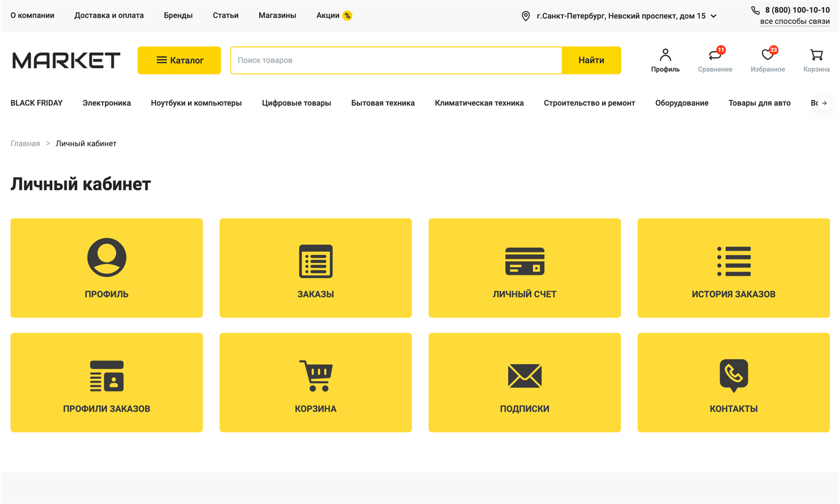
Task: Open the Profile icon in header
Action: 665,60
